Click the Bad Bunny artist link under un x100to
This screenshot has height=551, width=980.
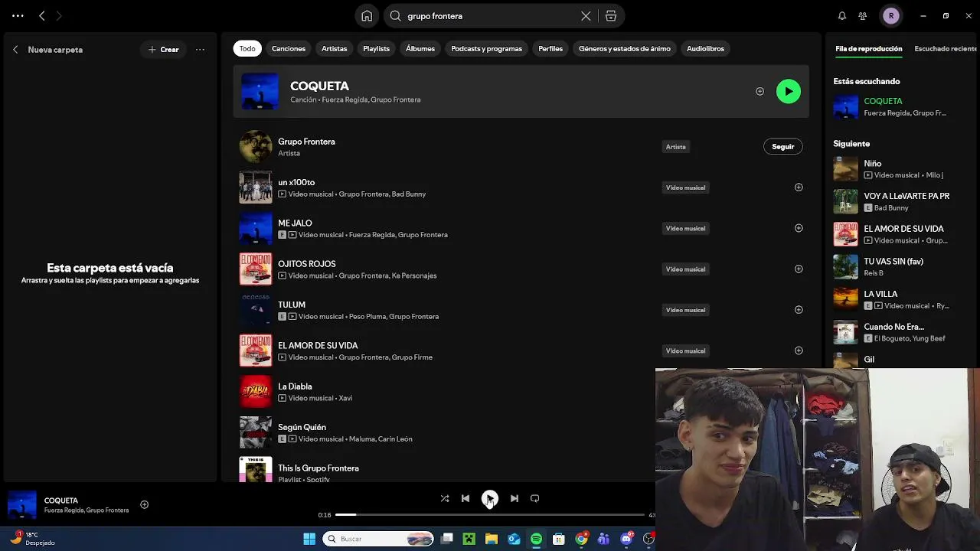(x=409, y=194)
